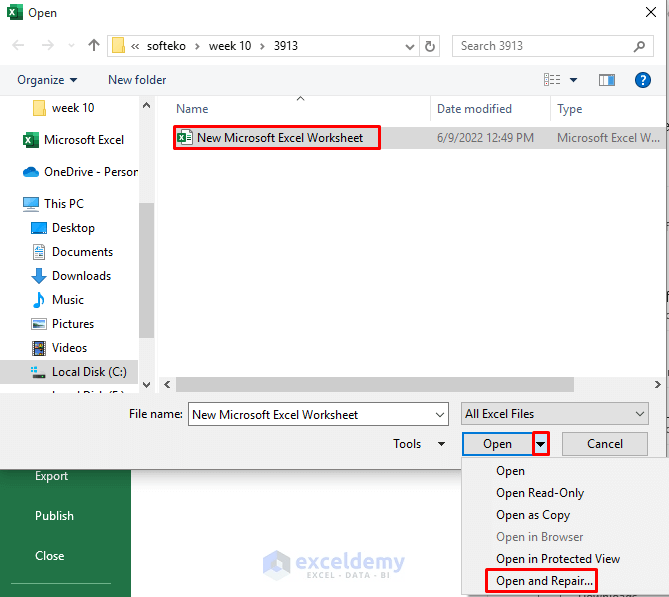This screenshot has width=669, height=597.
Task: Click the change view icon
Action: click(x=552, y=80)
